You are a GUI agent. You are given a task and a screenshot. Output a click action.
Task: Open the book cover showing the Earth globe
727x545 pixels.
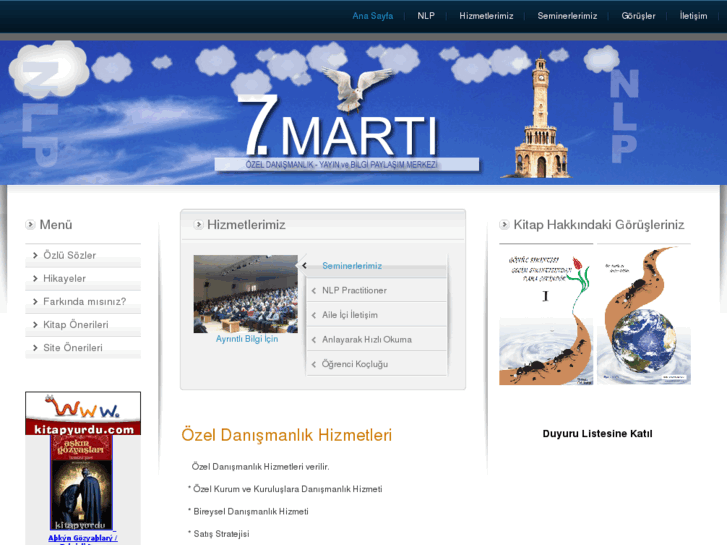[x=644, y=315]
